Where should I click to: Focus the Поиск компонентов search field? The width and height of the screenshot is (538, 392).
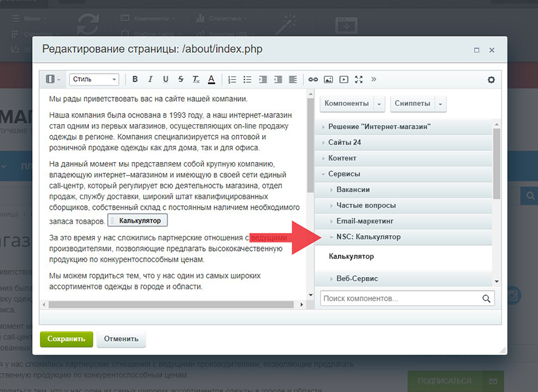[x=400, y=299]
